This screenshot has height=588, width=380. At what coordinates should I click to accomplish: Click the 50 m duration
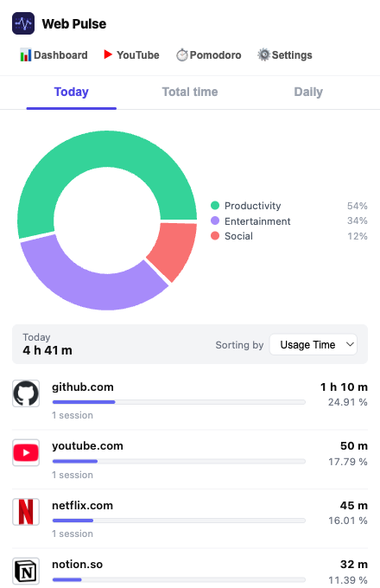(x=354, y=446)
